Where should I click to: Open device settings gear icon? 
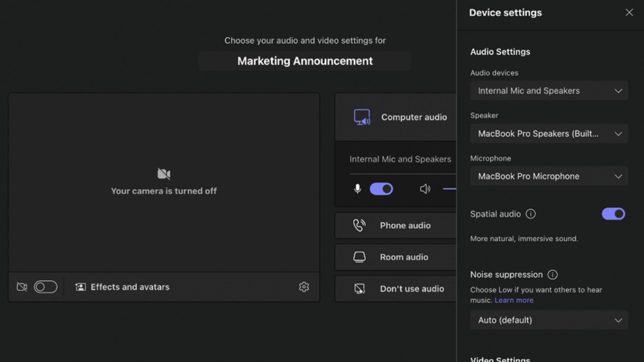coord(304,287)
